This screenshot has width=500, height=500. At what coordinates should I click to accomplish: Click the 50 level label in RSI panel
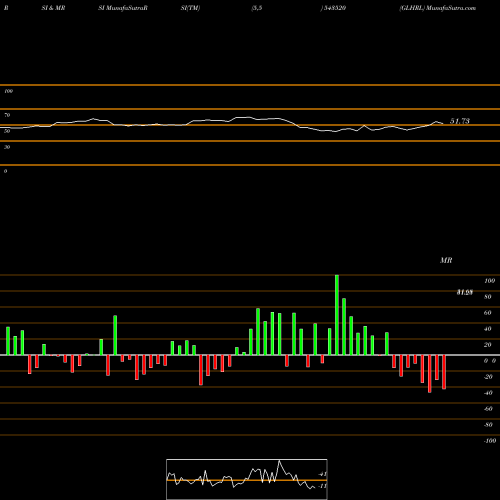(7, 131)
